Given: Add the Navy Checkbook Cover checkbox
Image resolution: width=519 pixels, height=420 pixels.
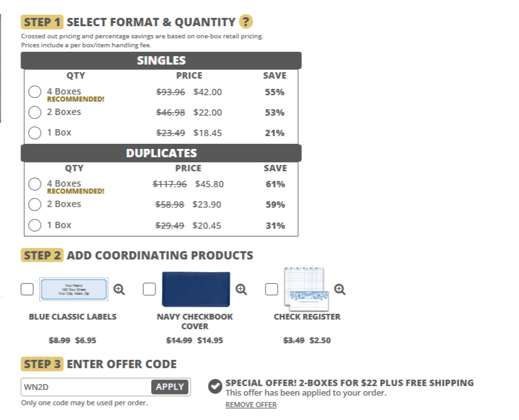Looking at the screenshot, I should [149, 290].
